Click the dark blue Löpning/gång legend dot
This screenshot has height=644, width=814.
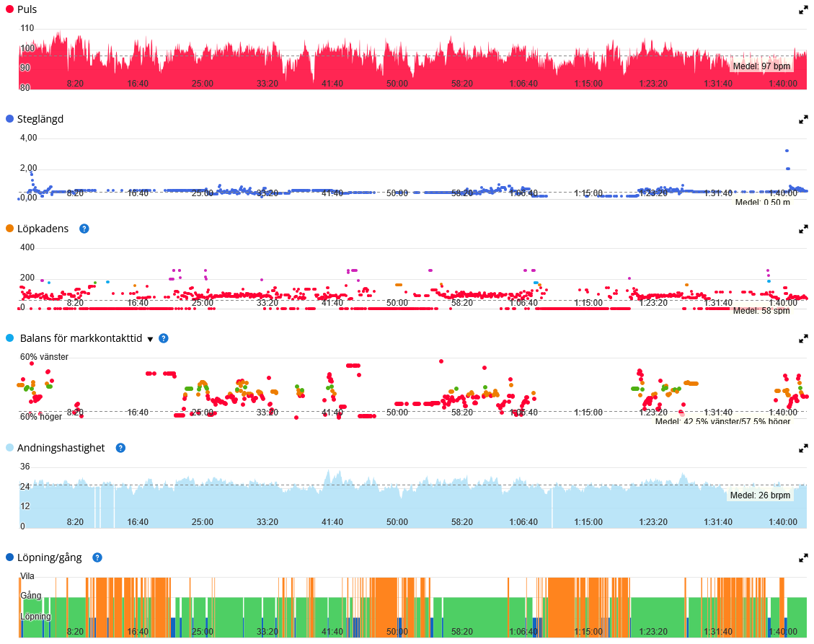[x=9, y=557]
